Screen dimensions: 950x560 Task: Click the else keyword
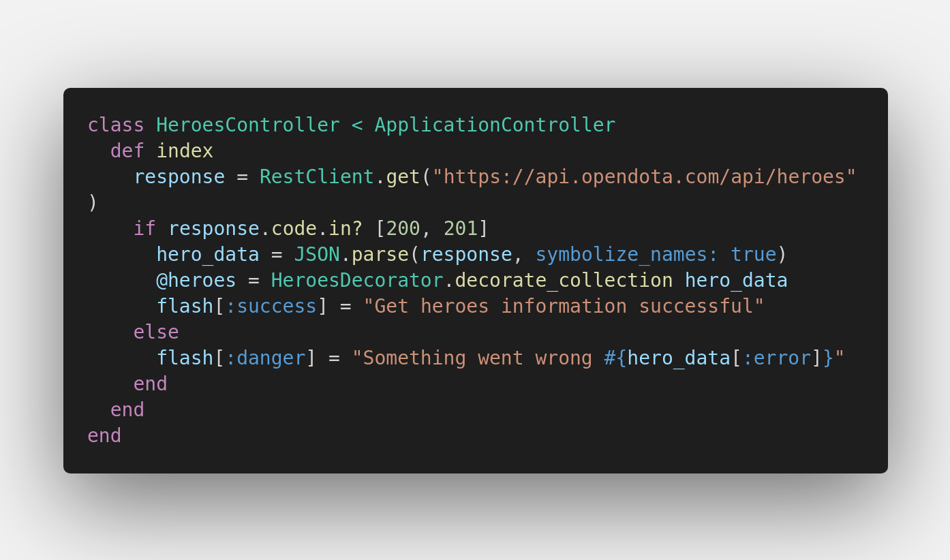[156, 332]
